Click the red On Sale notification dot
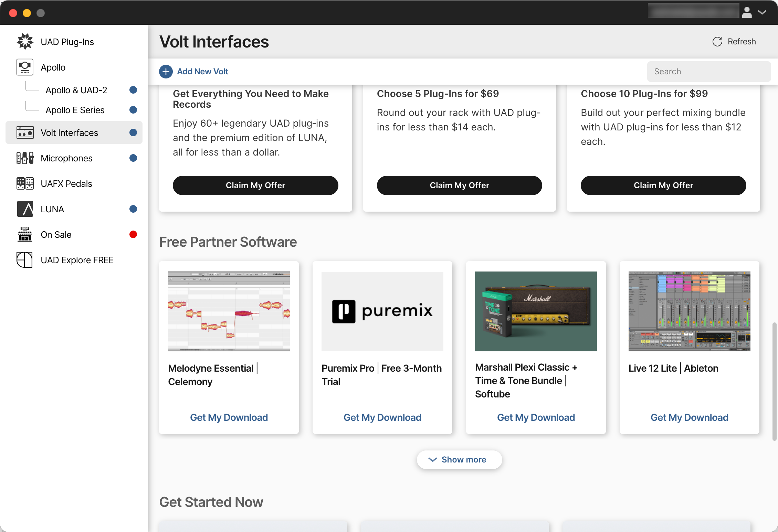The image size is (778, 532). point(133,234)
